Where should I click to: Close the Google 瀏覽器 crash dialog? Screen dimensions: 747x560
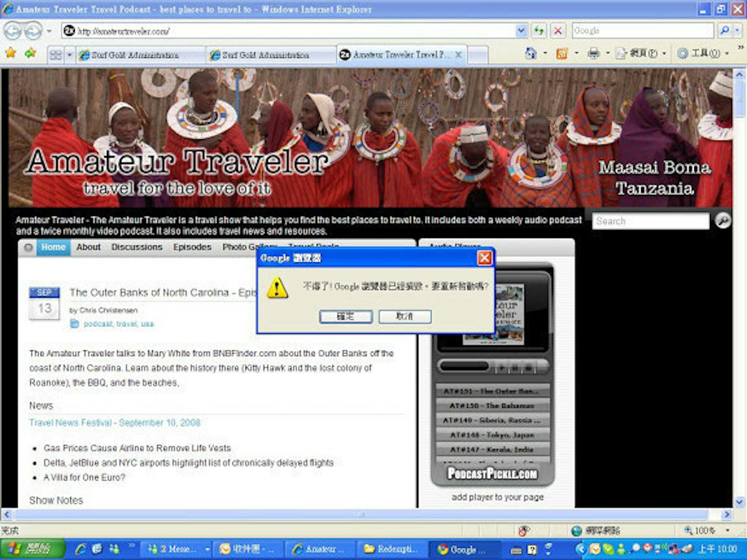point(484,258)
